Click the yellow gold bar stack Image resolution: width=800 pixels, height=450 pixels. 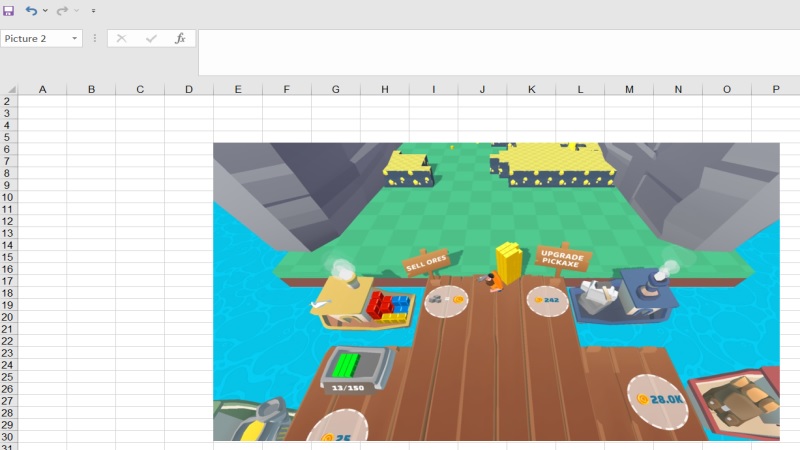[x=509, y=262]
